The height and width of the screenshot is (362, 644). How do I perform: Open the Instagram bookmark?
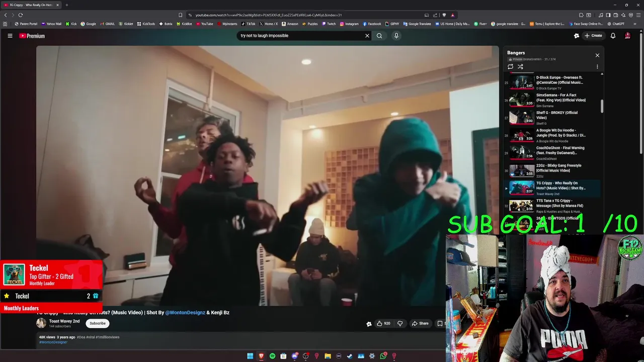coord(349,24)
